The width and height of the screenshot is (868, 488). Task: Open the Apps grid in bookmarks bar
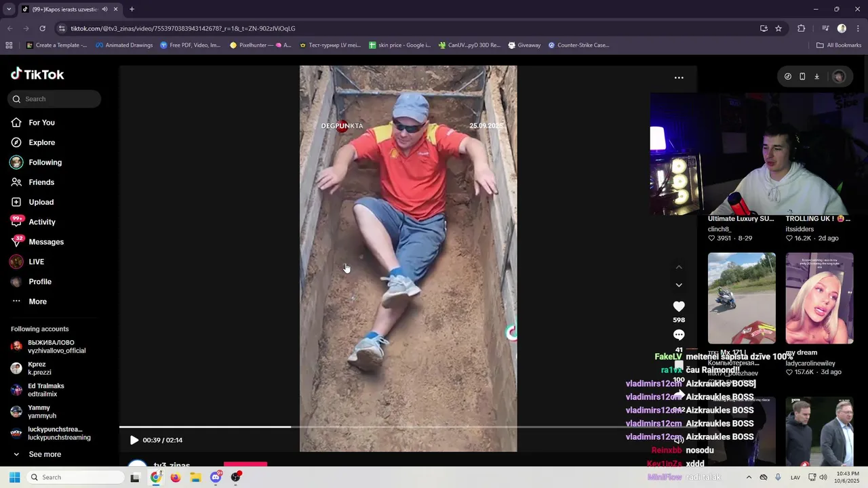(x=9, y=45)
